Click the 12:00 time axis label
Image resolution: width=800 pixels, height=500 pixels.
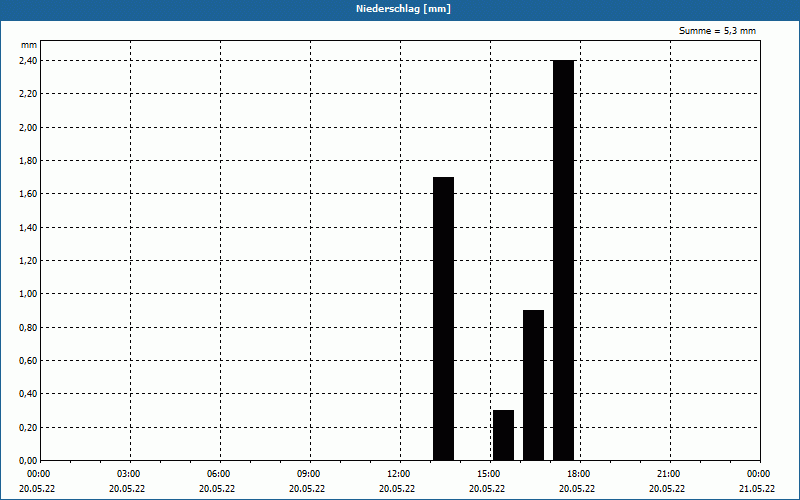398,474
